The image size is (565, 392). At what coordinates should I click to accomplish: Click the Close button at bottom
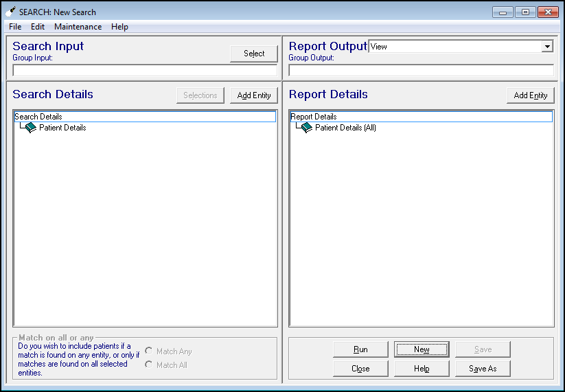pos(360,369)
